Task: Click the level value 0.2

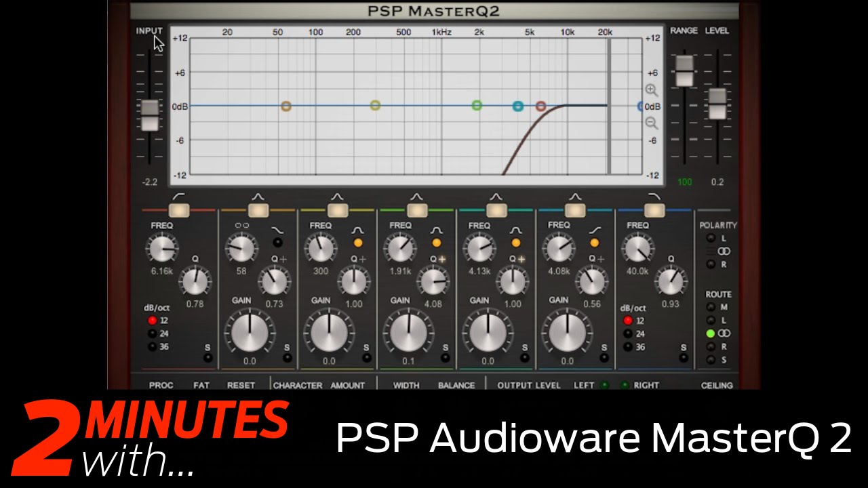Action: pos(717,182)
